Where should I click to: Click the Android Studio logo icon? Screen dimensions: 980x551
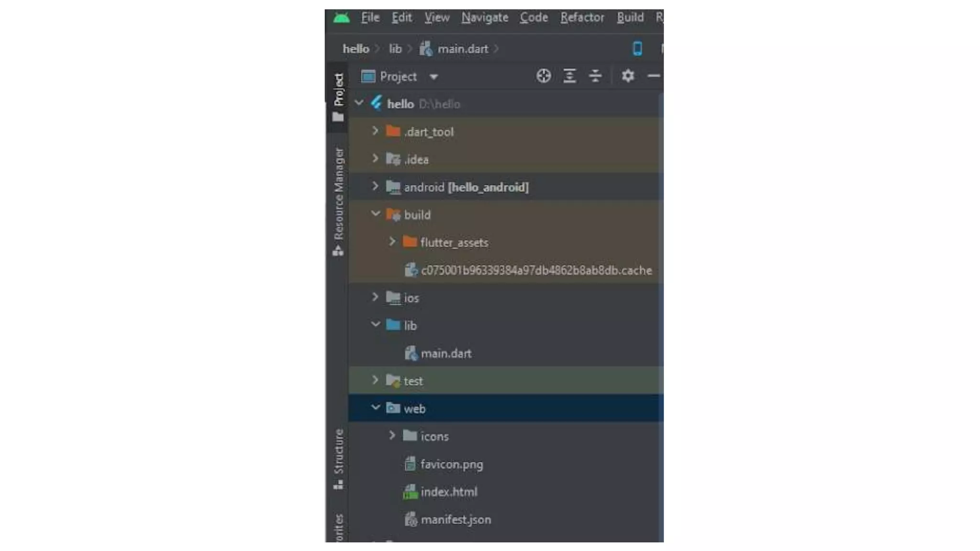pyautogui.click(x=342, y=18)
